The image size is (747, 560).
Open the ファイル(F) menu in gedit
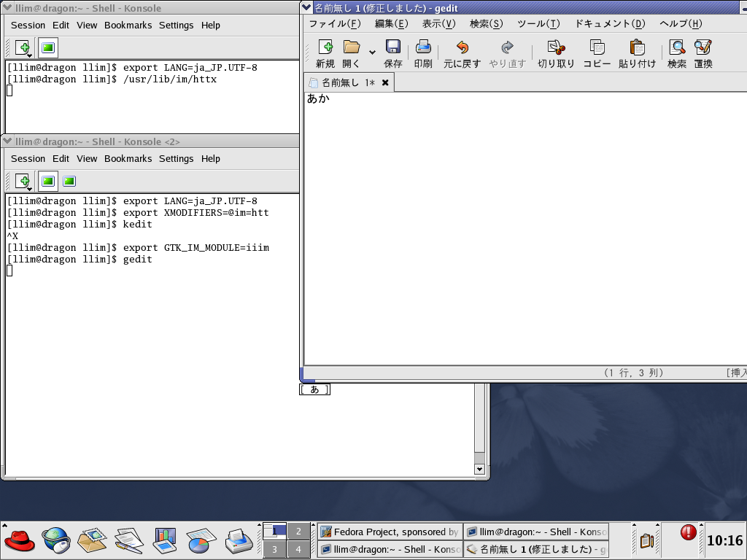(x=335, y=24)
